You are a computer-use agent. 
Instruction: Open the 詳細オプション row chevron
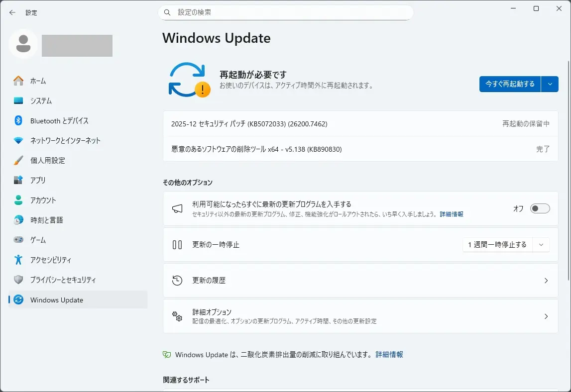(546, 316)
